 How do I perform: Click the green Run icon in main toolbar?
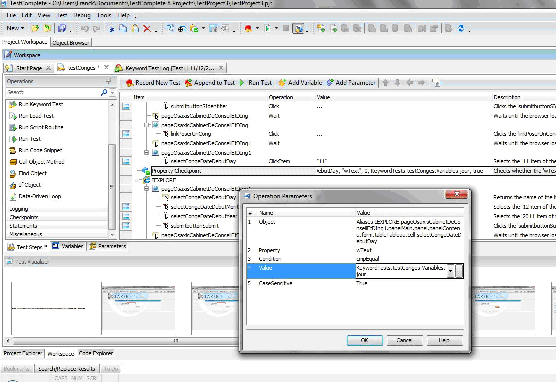(268, 28)
